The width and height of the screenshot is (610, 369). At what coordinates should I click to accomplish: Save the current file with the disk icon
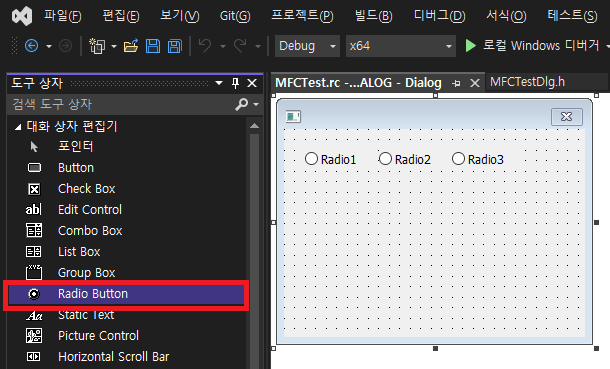click(152, 46)
